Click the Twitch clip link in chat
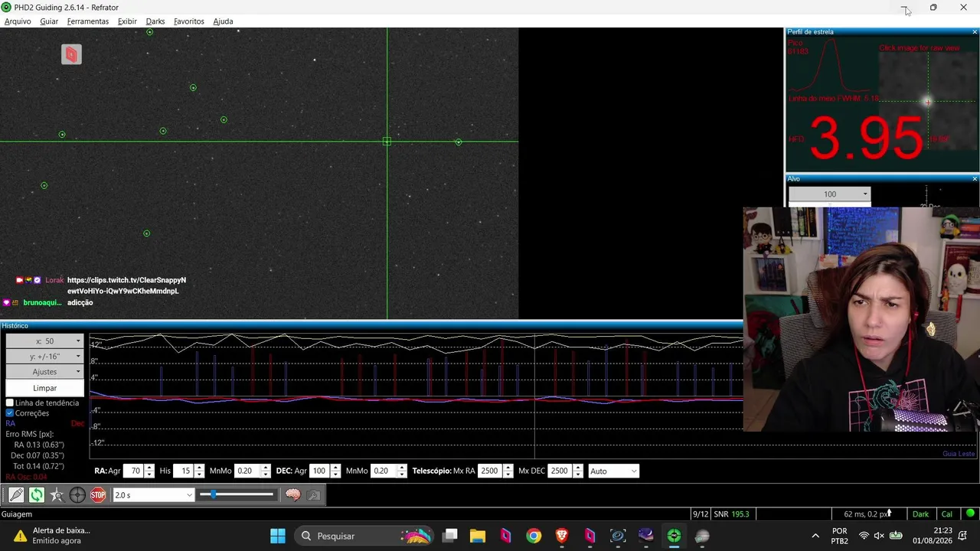This screenshot has width=980, height=551. click(126, 285)
